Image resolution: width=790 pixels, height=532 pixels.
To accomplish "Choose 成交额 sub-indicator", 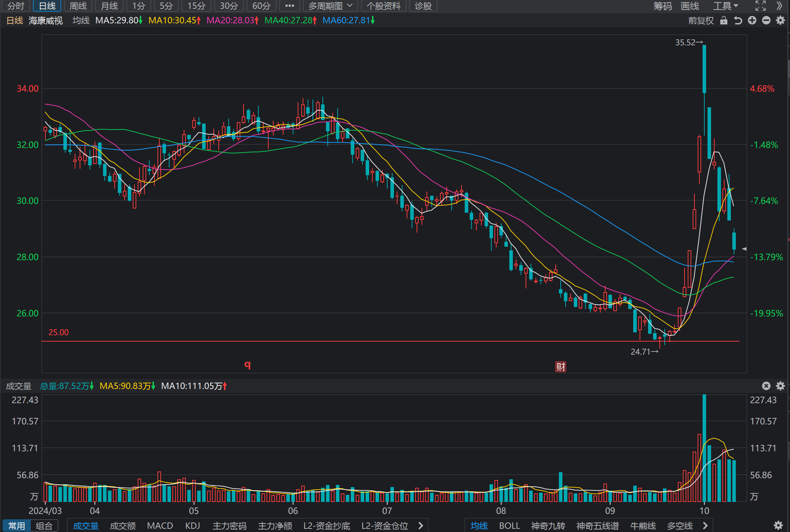I will click(x=123, y=526).
